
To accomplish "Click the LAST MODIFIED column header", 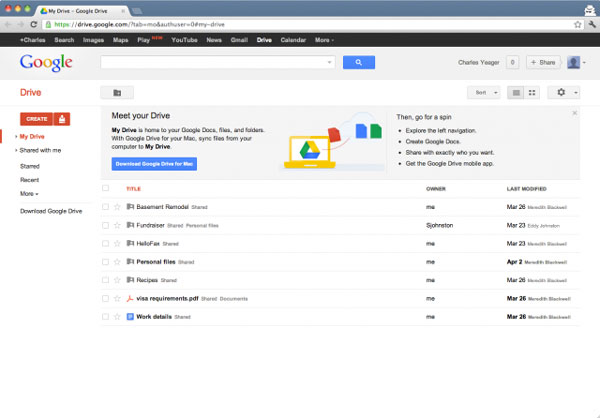I will (x=527, y=189).
